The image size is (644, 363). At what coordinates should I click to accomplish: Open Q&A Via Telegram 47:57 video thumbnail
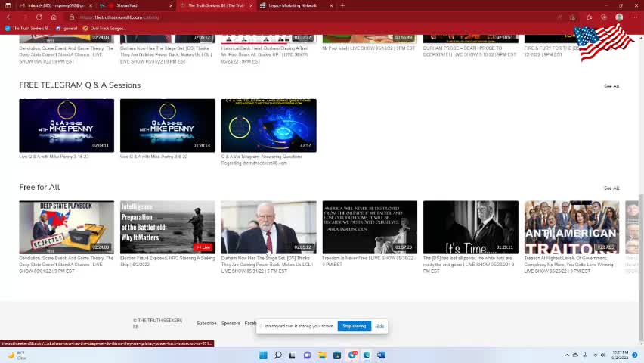(268, 126)
